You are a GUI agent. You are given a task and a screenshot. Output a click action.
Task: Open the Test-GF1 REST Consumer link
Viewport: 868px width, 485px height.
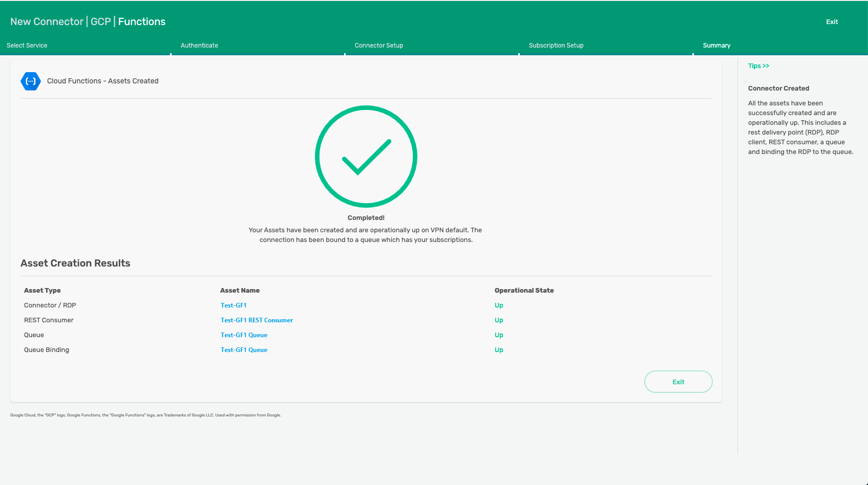[257, 320]
